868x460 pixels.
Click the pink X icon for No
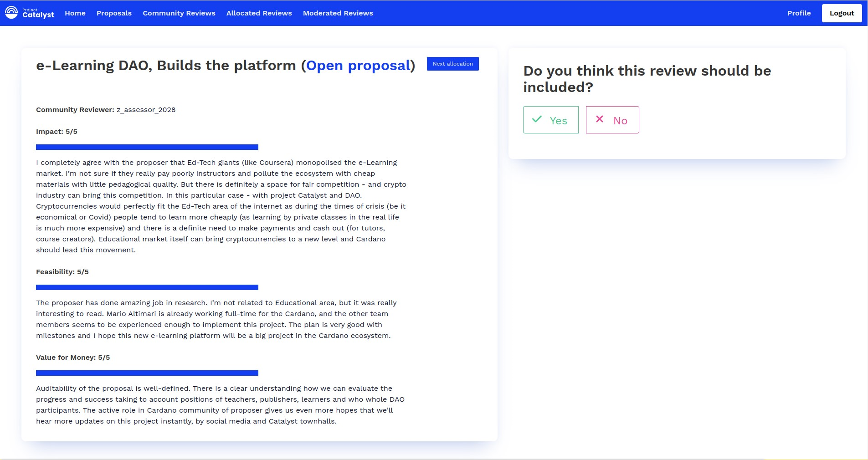coord(600,119)
